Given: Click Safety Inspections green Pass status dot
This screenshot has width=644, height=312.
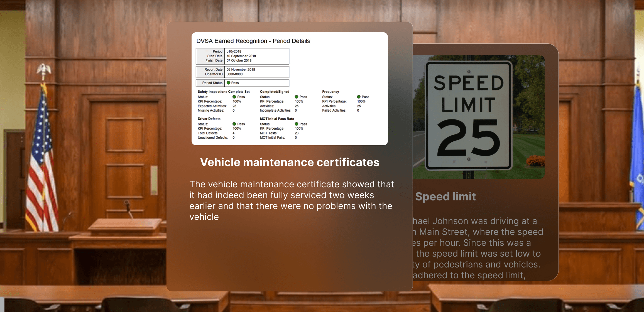Looking at the screenshot, I should click(234, 97).
